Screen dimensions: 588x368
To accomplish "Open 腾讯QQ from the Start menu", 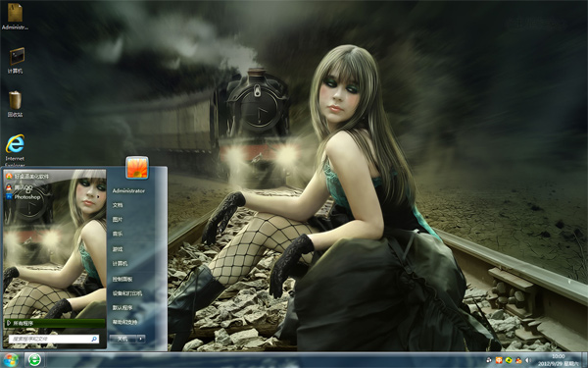I will pos(20,187).
